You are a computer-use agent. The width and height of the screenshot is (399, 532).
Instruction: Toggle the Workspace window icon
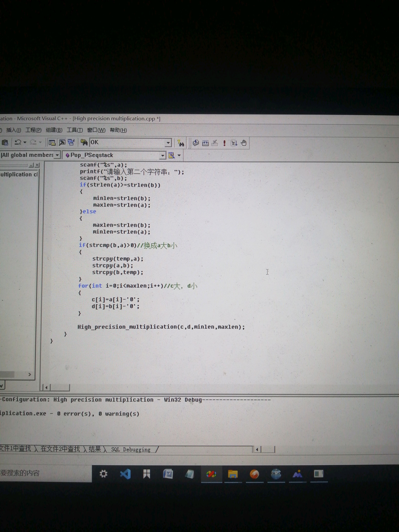[x=52, y=143]
